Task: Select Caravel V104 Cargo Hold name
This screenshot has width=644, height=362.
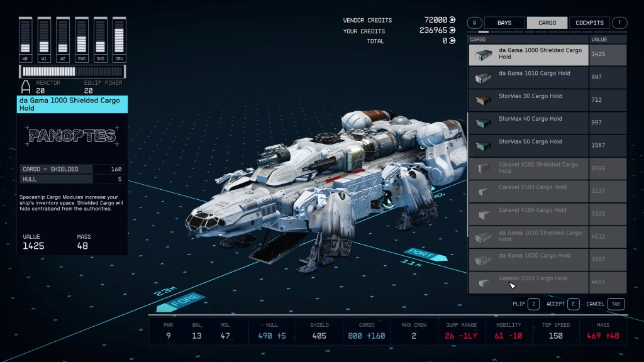Action: 533,210
